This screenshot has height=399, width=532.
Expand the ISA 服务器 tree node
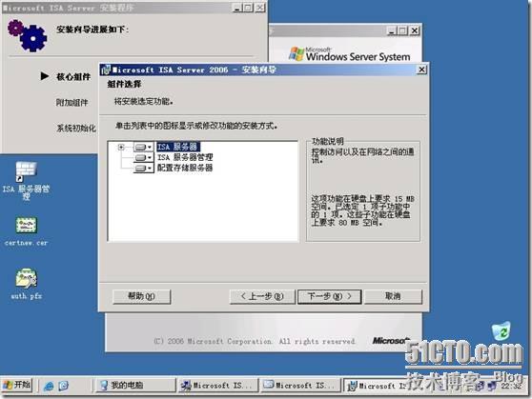pyautogui.click(x=121, y=147)
